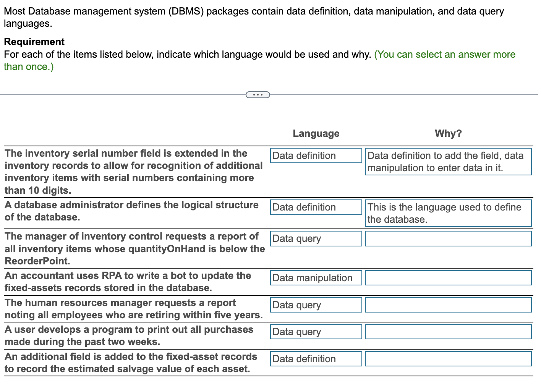Screen dimensions: 541x392
Task: Expand the ellipsis options button between sections
Action: [x=258, y=94]
